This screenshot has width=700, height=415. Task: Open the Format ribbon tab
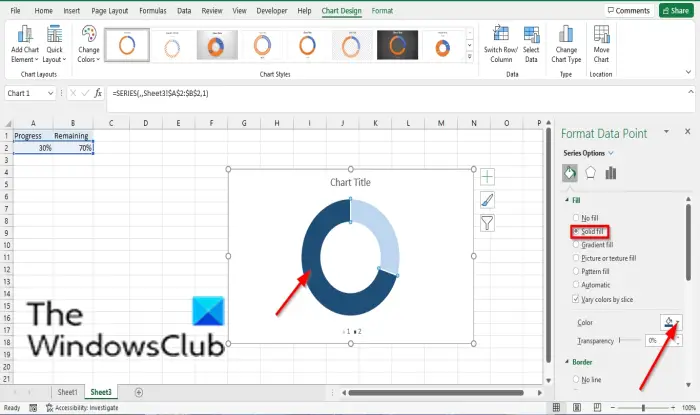(x=382, y=11)
